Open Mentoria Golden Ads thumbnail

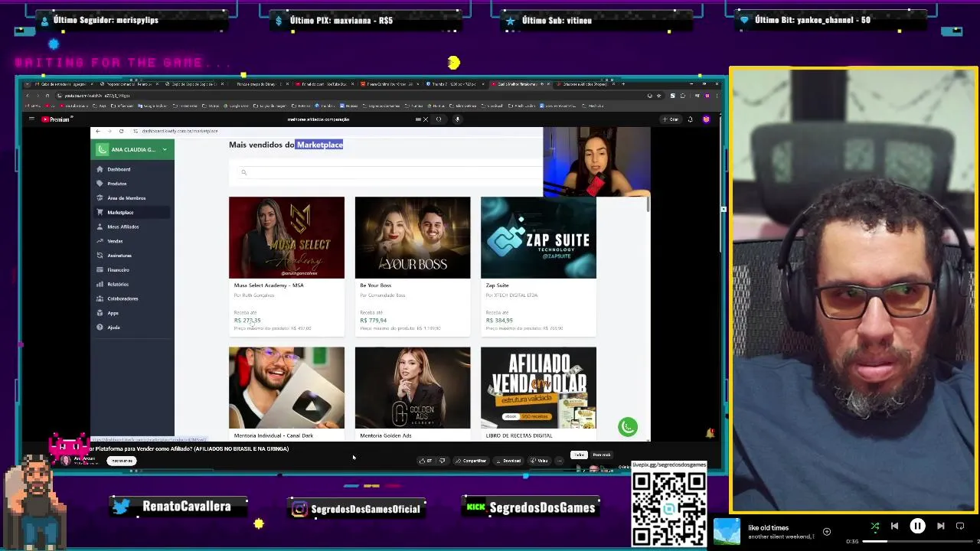(x=413, y=388)
